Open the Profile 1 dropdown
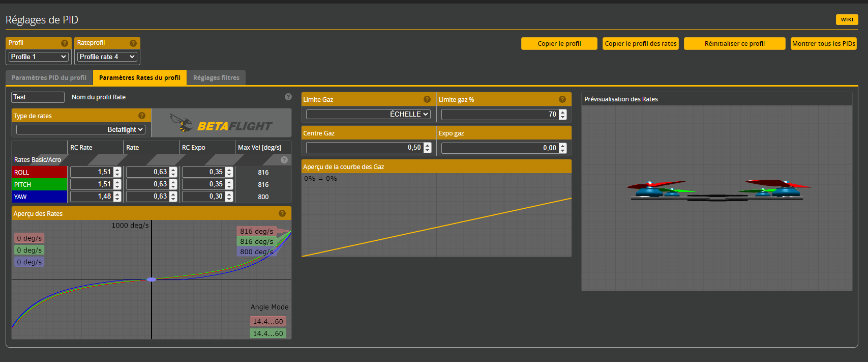 39,57
